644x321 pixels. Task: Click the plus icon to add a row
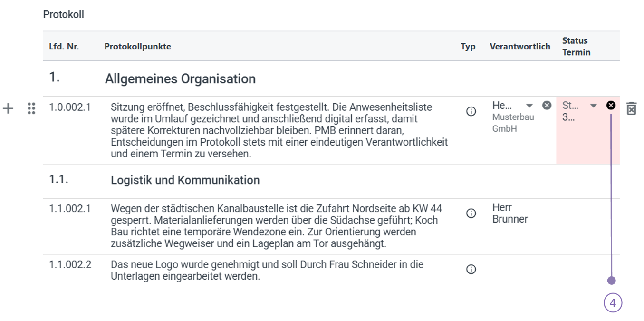pyautogui.click(x=8, y=108)
